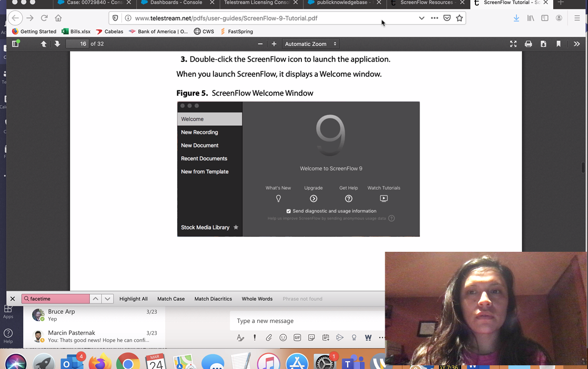This screenshot has height=369, width=588.
Task: Find next match with down arrow
Action: [108, 299]
